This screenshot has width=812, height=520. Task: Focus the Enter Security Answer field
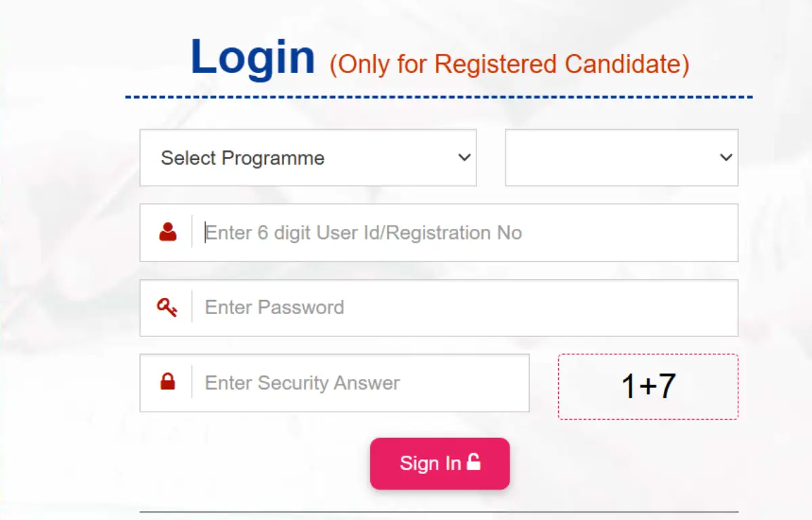[334, 383]
